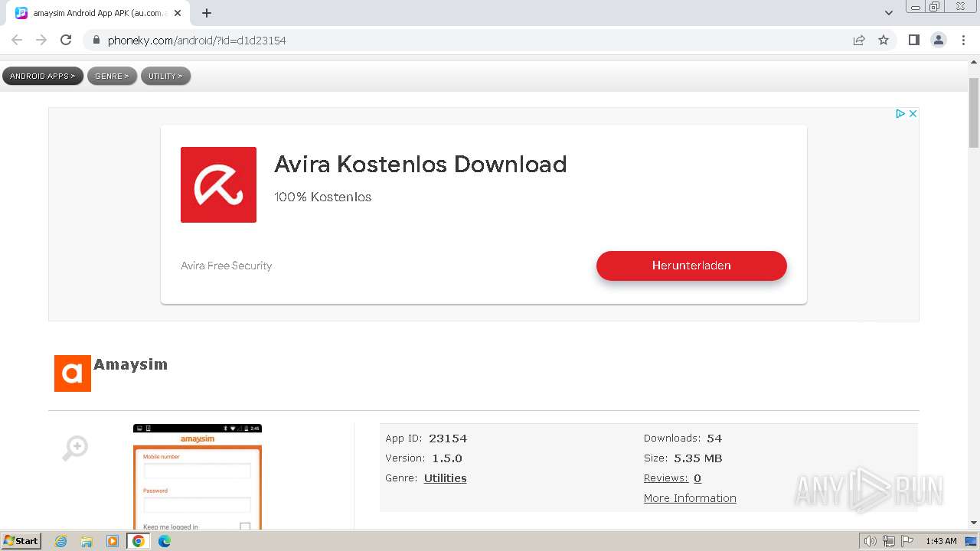Open site security lock info
The width and height of the screenshot is (980, 551).
(x=96, y=40)
